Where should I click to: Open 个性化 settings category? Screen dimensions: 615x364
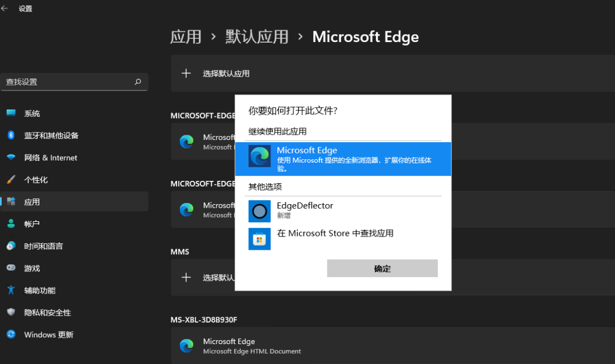click(74, 180)
